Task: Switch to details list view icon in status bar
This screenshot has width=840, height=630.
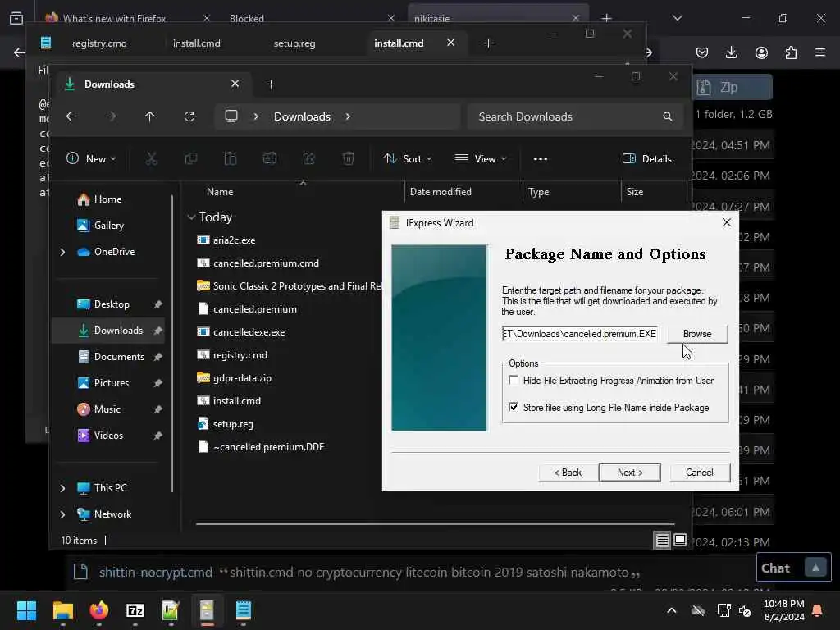Action: pyautogui.click(x=662, y=540)
